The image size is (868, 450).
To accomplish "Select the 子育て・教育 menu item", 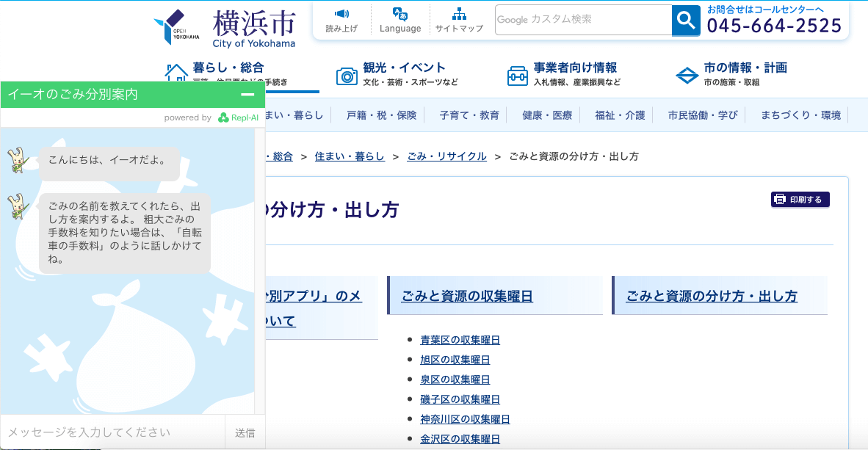I will click(x=469, y=115).
